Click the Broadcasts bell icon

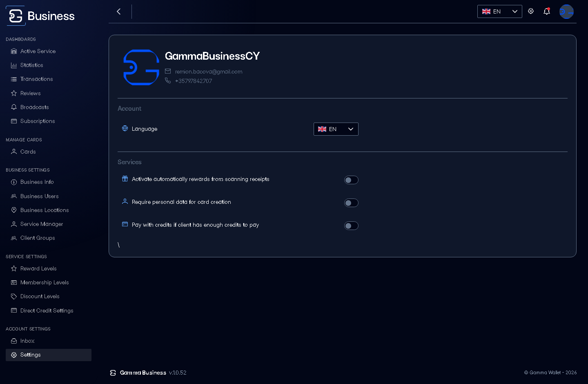(x=14, y=107)
